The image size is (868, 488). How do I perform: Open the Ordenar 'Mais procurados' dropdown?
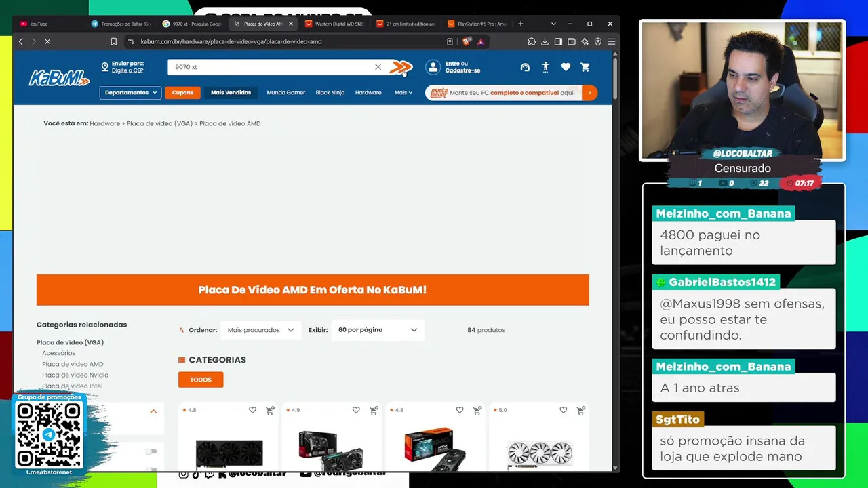(x=261, y=330)
